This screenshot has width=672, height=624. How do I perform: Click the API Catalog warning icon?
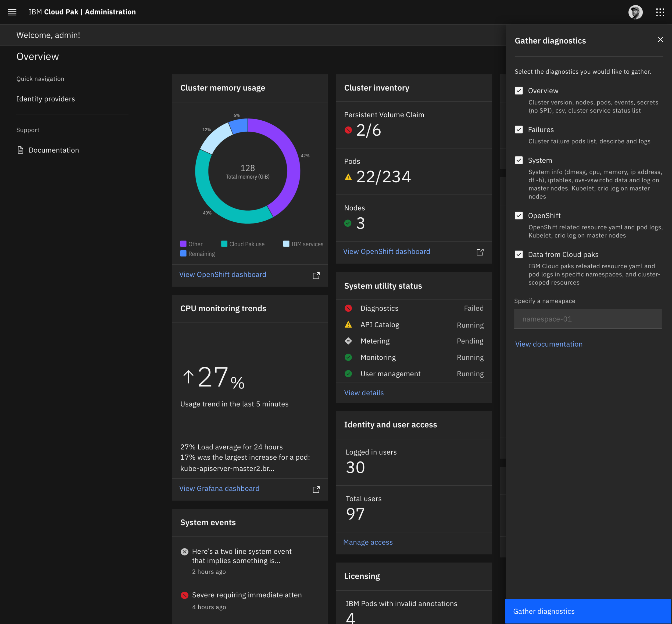tap(348, 324)
